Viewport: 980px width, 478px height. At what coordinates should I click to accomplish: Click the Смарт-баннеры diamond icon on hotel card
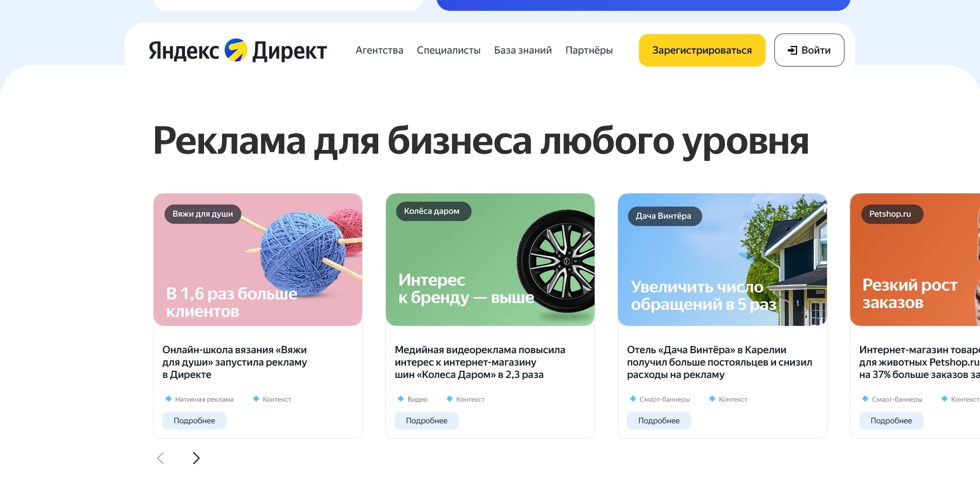633,399
